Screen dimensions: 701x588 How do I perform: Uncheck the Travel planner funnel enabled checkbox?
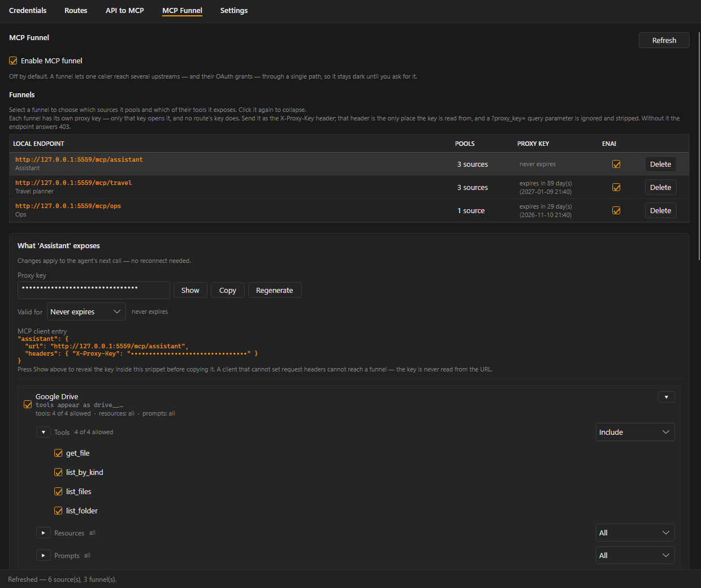point(616,187)
